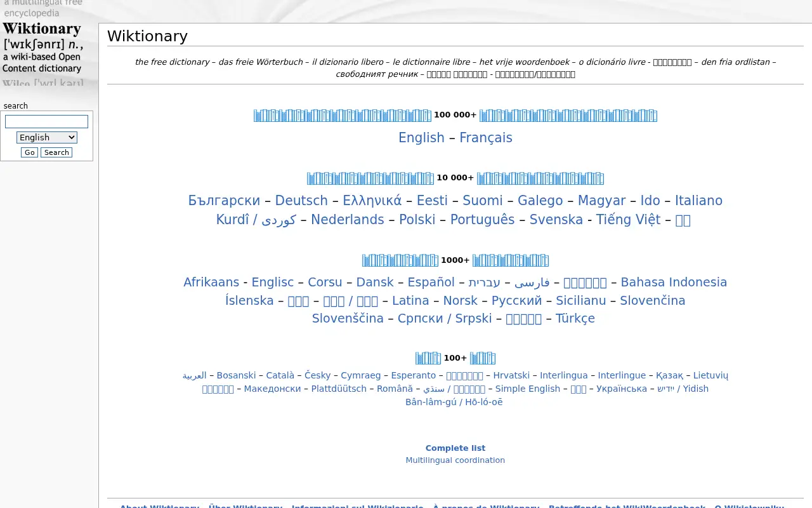
Task: Select the Corsu link
Action: (325, 283)
